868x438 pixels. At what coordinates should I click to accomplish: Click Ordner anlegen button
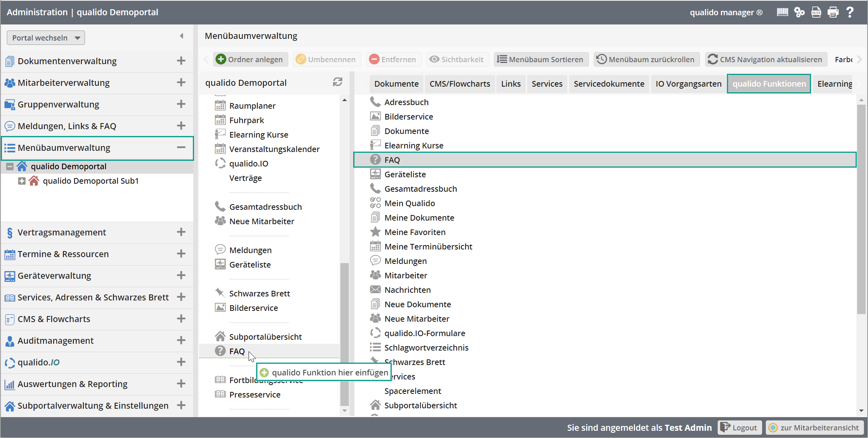tap(250, 59)
